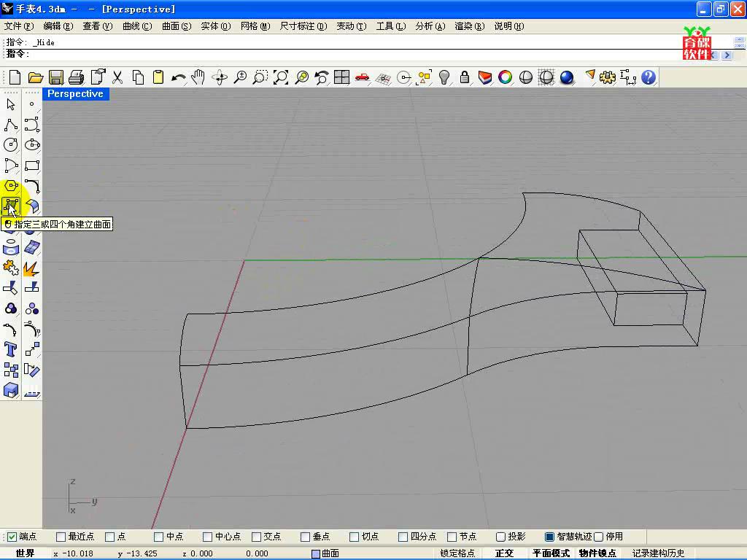
Task: Enable the 中点 osnap checkbox
Action: click(x=159, y=537)
